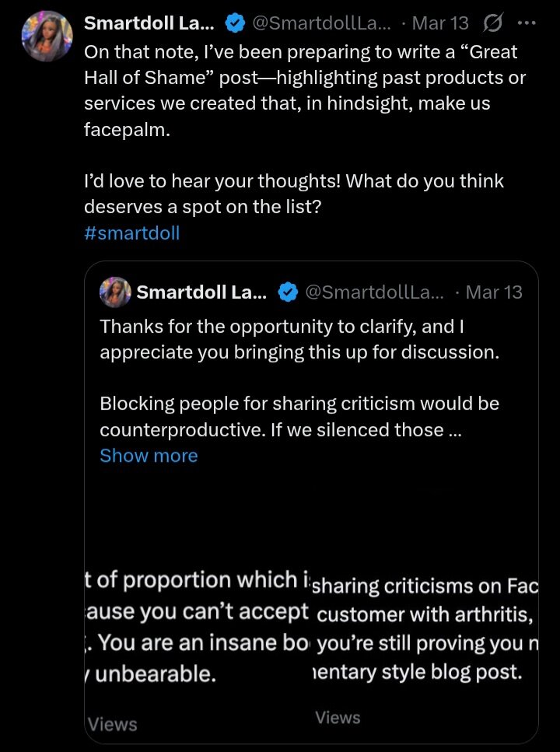Click the main tweet's profile avatar
Image resolution: width=560 pixels, height=752 pixels.
(x=47, y=36)
